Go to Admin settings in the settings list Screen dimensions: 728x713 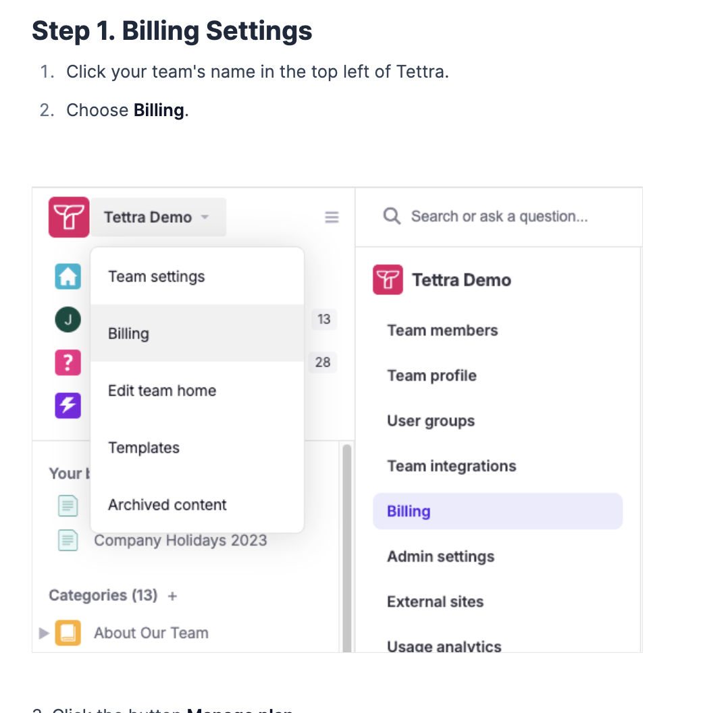[440, 556]
